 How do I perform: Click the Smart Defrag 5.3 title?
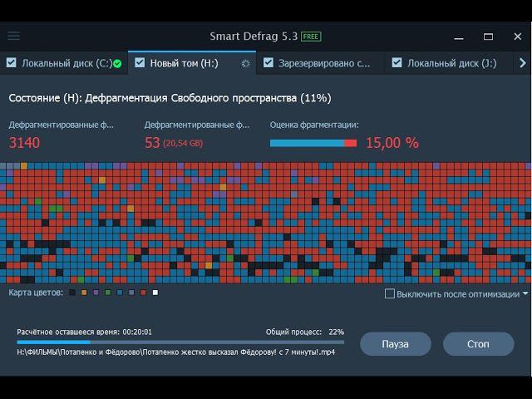click(x=254, y=37)
